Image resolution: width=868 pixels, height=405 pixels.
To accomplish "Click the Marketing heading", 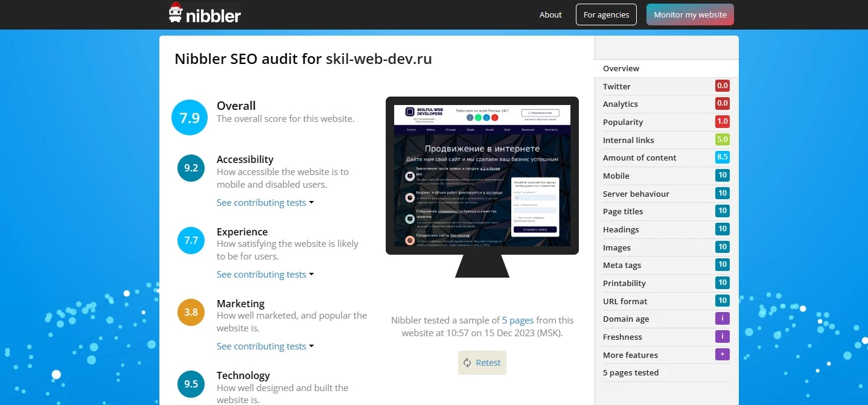I will 241,304.
